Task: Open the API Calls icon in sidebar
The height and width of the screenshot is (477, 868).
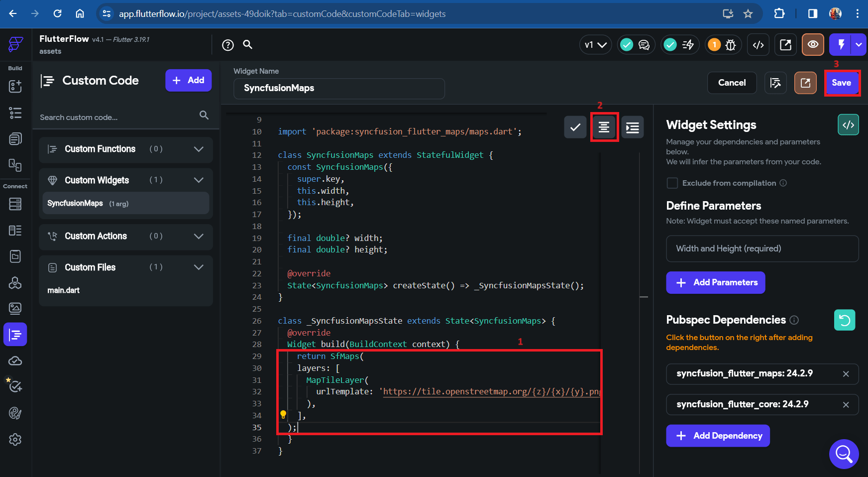Action: pos(15,282)
